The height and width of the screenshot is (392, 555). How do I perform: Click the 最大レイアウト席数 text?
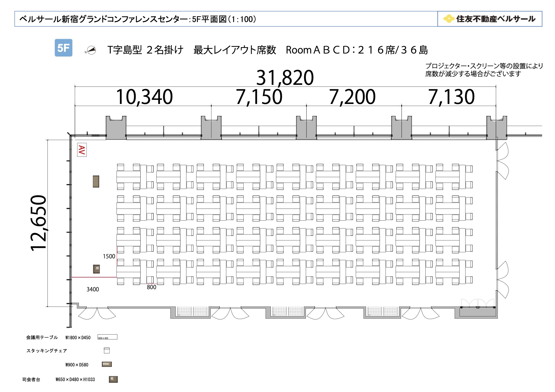click(235, 50)
